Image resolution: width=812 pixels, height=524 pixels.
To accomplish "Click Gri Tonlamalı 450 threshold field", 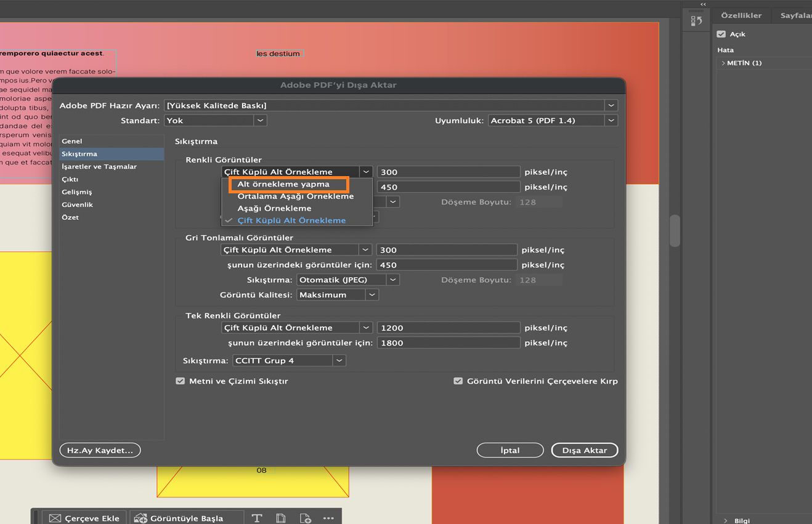I will click(447, 265).
